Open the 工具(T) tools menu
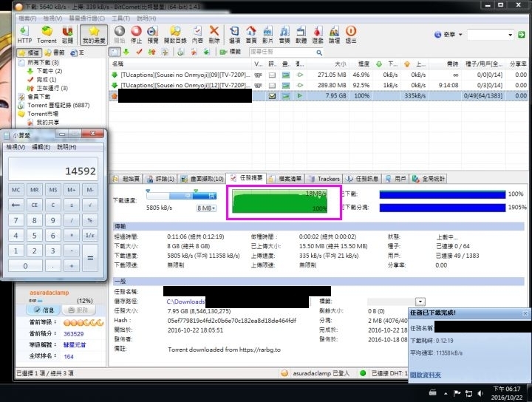Image resolution: width=532 pixels, height=402 pixels. tap(121, 18)
